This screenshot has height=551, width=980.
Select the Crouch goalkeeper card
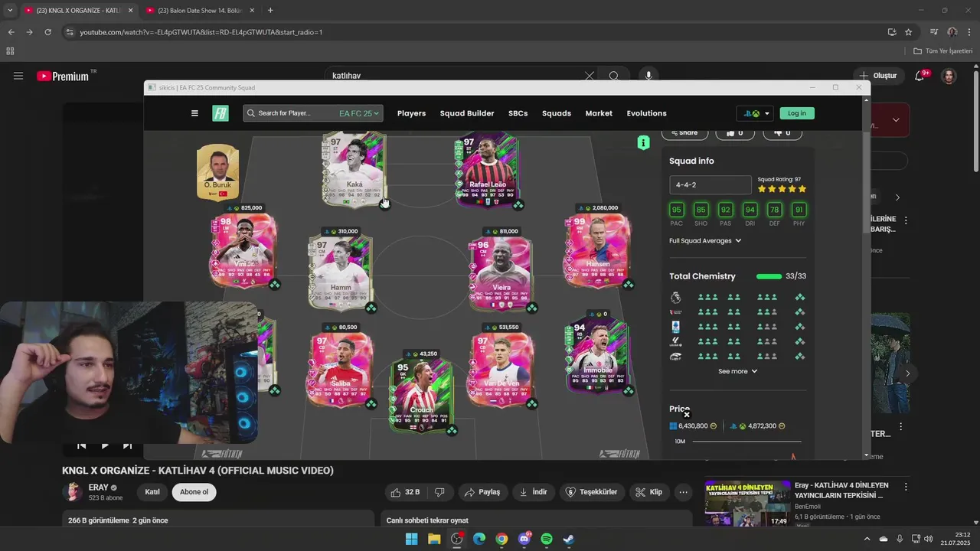pyautogui.click(x=421, y=396)
